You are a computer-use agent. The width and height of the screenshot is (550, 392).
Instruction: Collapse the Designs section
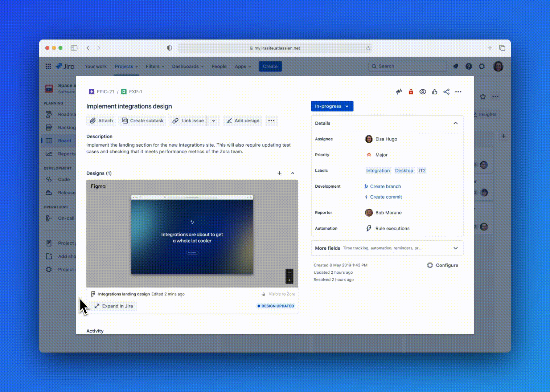[293, 173]
